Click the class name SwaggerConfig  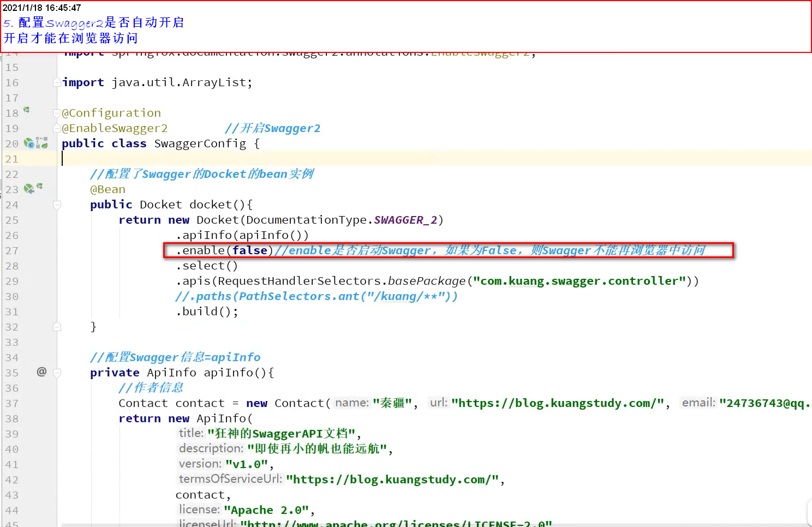tap(200, 143)
